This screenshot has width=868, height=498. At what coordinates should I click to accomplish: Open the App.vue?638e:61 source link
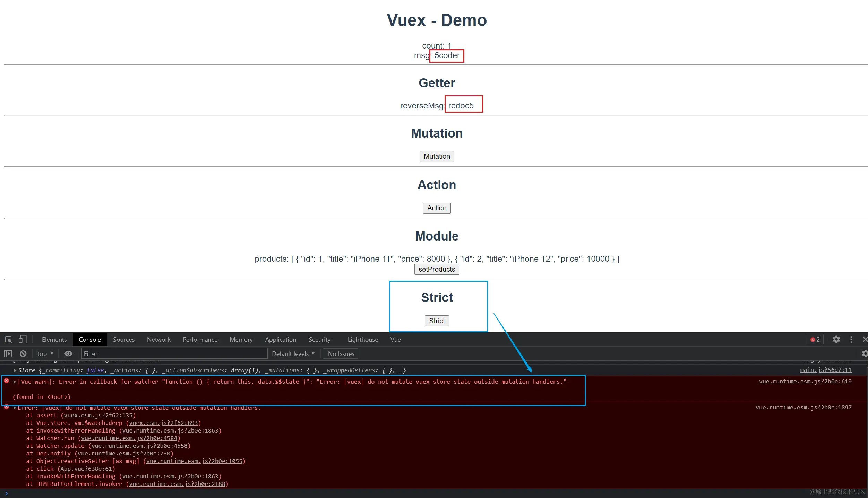(86, 469)
